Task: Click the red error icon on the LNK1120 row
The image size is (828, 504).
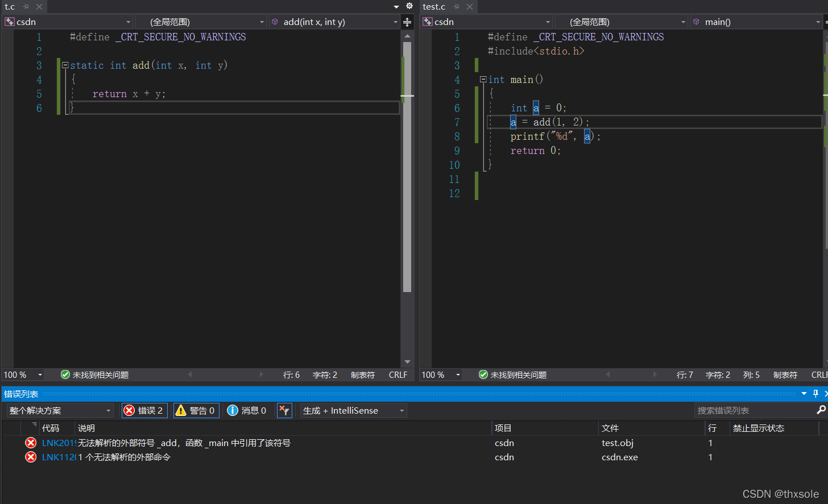Action: [31, 457]
